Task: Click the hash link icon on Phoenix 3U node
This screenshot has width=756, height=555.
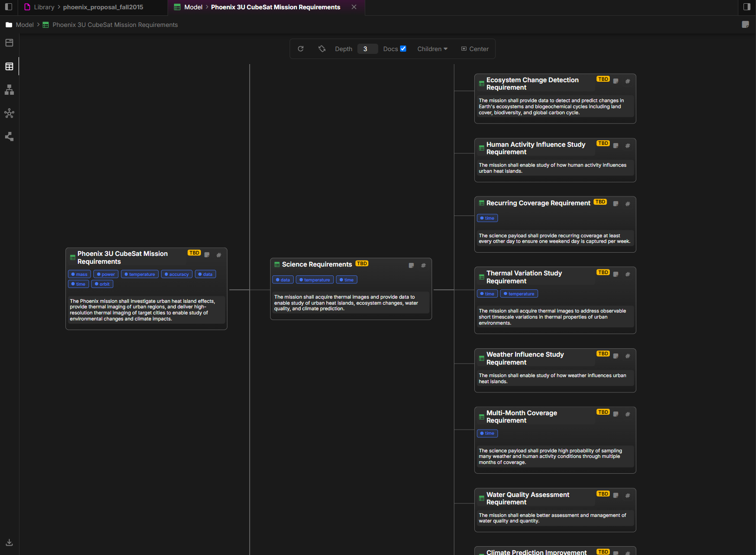Action: [219, 255]
